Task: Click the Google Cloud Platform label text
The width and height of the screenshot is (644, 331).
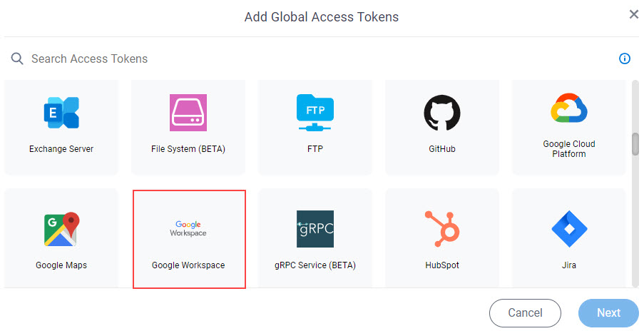Action: click(x=569, y=148)
